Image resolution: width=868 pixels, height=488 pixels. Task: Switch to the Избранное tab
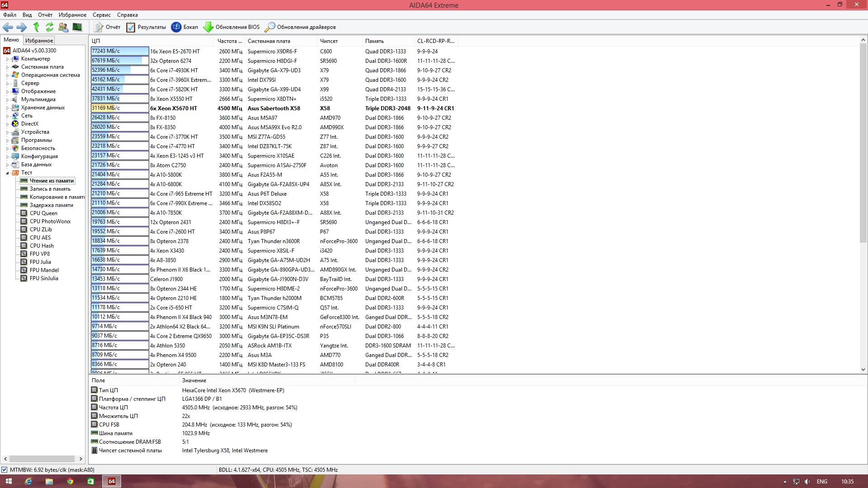point(39,41)
